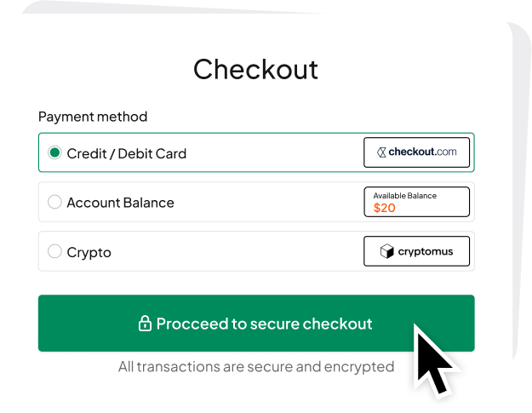Click the Crypto label text
Viewport: 532px width, 413px height.
89,252
